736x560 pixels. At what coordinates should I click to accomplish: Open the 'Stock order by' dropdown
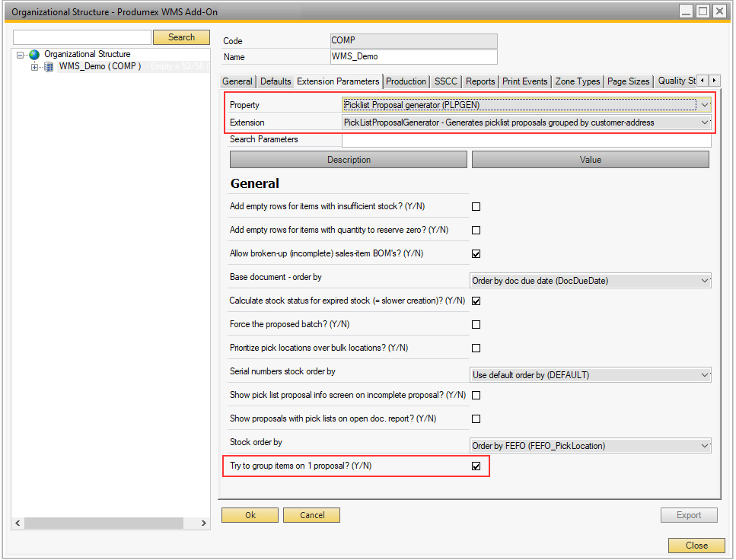(704, 446)
